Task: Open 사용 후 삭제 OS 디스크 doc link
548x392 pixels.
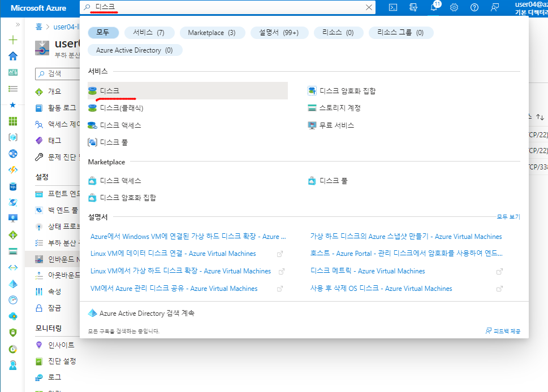Action: coord(381,288)
